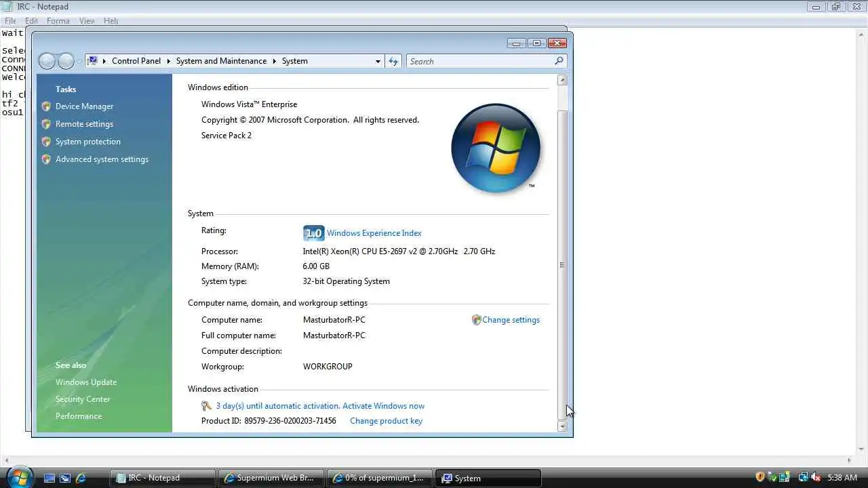Click the 5:38 AM clock in the tray

click(842, 478)
